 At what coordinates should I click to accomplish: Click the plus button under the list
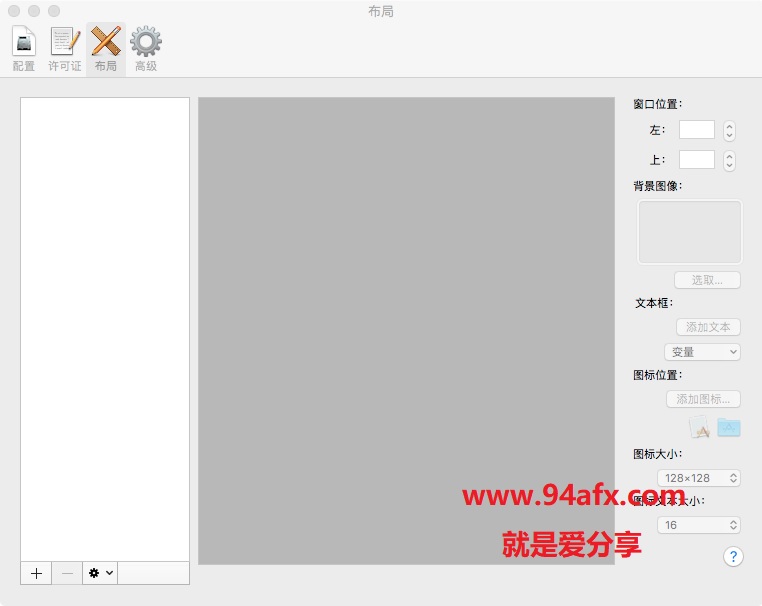coord(36,573)
